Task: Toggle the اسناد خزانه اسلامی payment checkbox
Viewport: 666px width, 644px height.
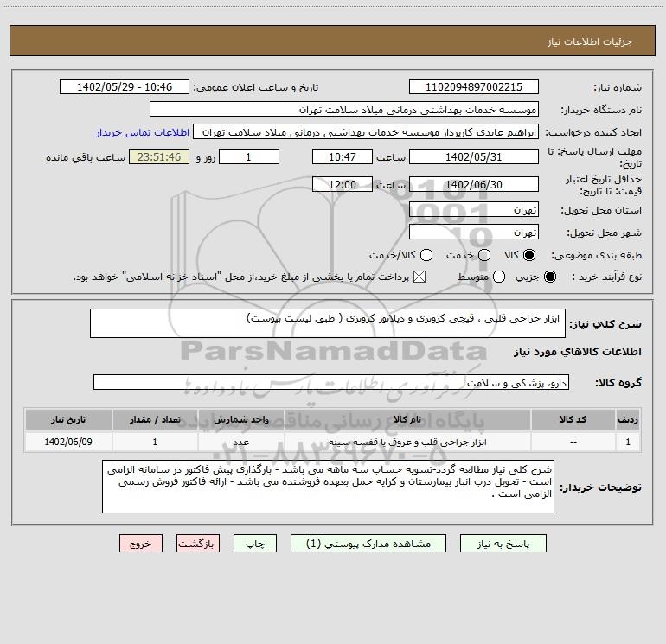Action: (419, 277)
